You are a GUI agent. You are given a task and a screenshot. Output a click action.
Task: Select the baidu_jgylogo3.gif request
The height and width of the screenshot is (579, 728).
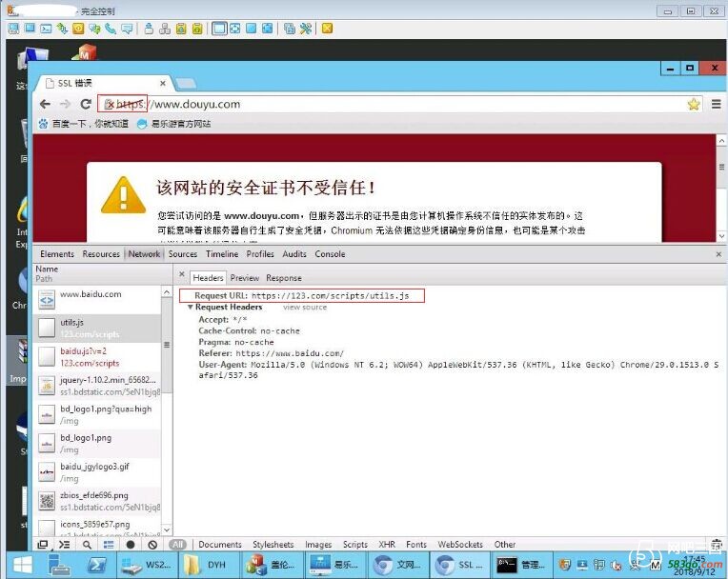point(97,472)
